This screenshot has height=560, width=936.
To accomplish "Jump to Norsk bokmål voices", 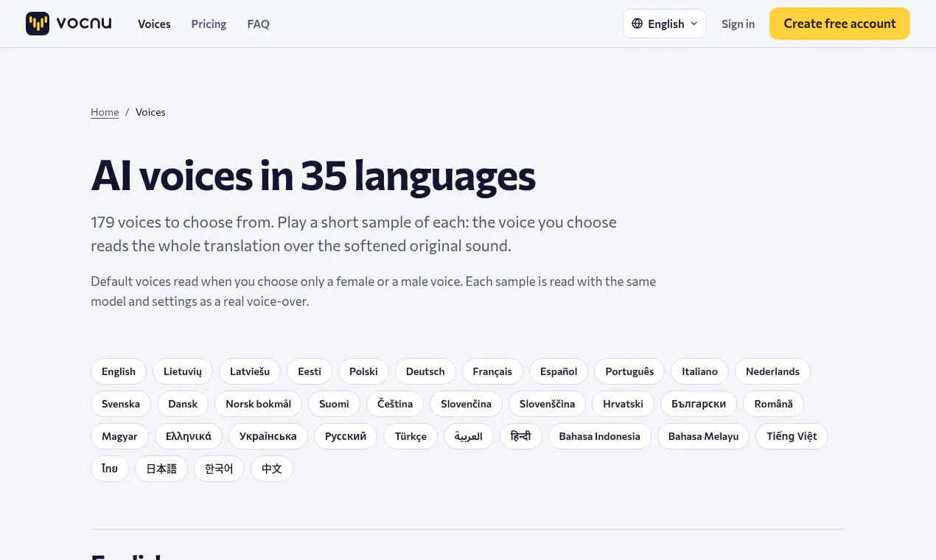I will click(259, 404).
